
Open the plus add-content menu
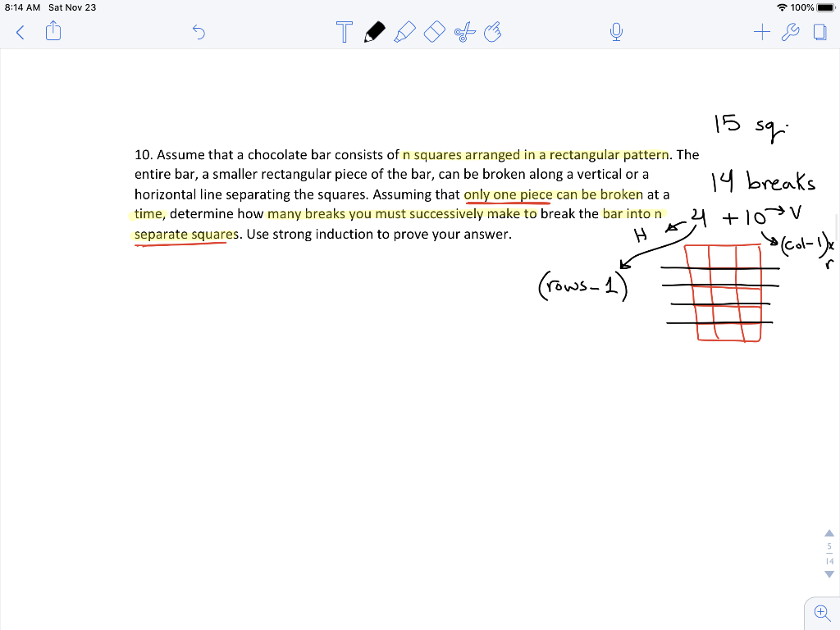click(x=762, y=32)
